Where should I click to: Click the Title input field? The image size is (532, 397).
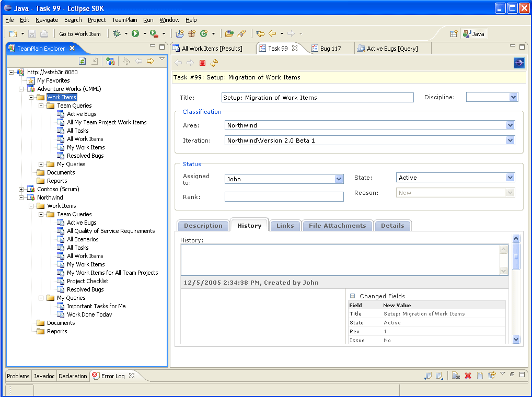318,98
